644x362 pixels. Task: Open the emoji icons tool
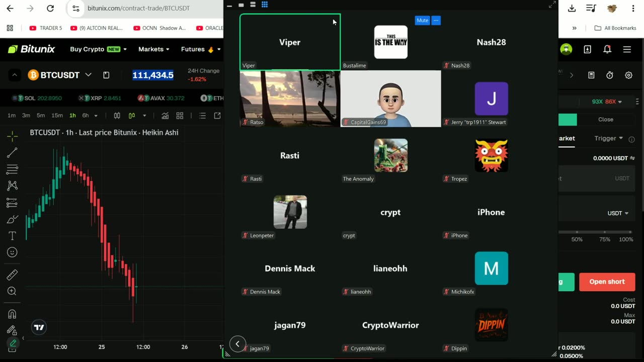13,252
